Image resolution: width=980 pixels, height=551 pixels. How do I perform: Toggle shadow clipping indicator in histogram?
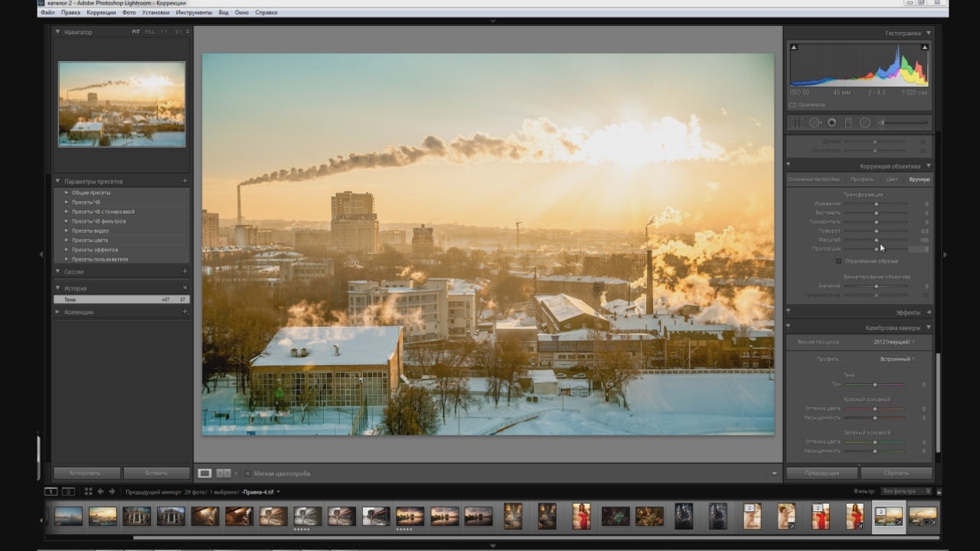click(x=793, y=47)
